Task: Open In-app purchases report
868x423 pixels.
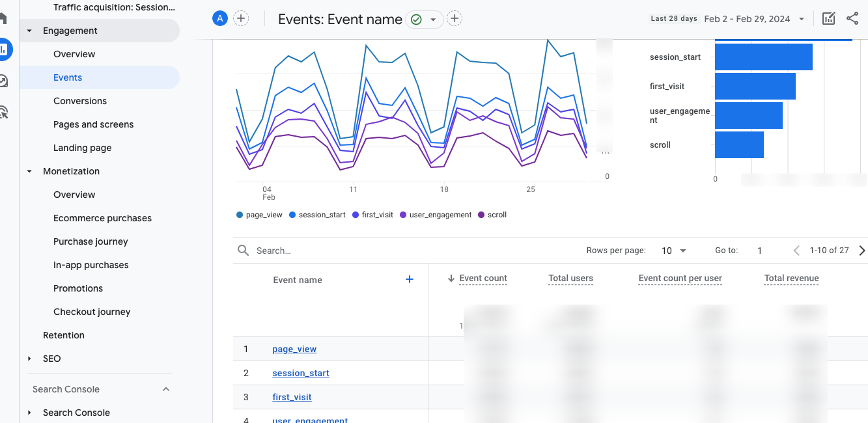Action: (91, 265)
